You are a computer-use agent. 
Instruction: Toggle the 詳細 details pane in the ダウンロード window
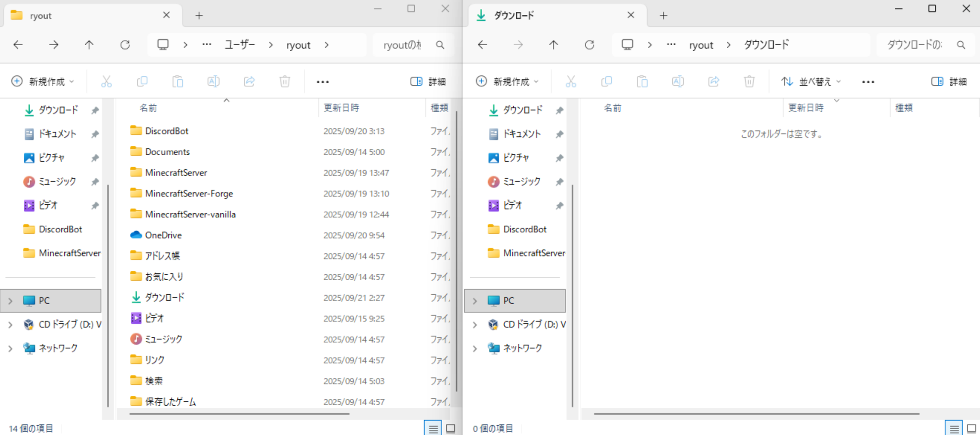(949, 81)
